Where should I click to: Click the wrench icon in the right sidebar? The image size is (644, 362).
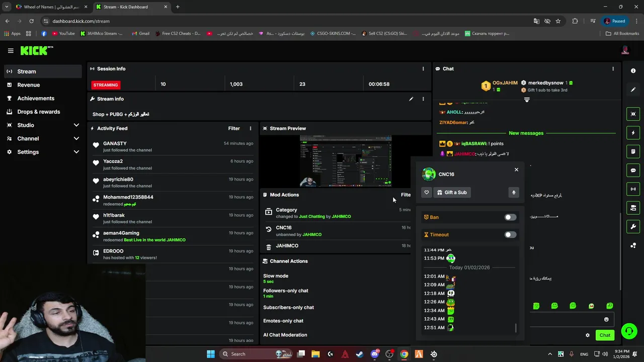click(633, 226)
